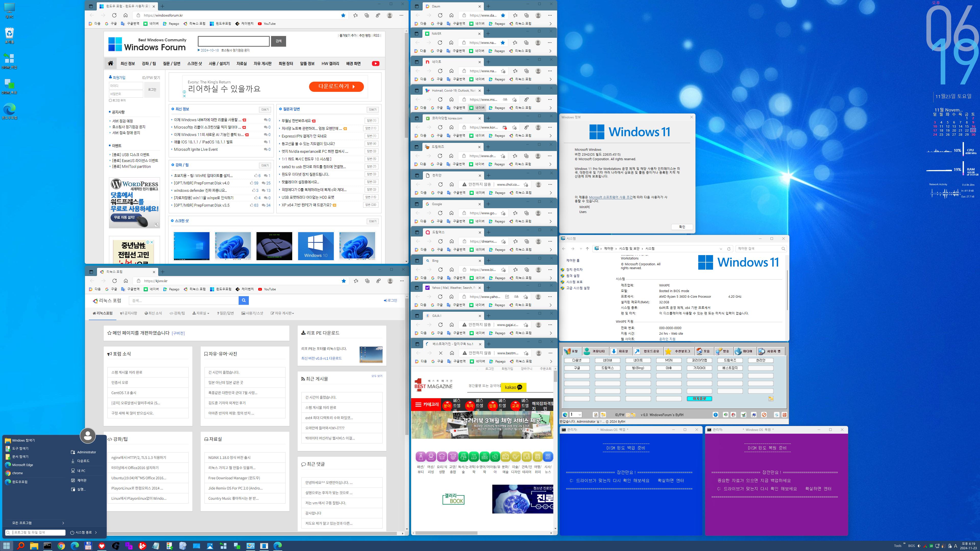Expand the System window address bar dropdown

pyautogui.click(x=720, y=249)
